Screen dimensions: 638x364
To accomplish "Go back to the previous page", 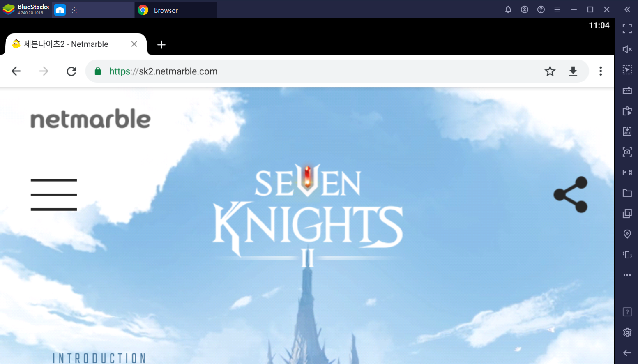I will pos(16,71).
